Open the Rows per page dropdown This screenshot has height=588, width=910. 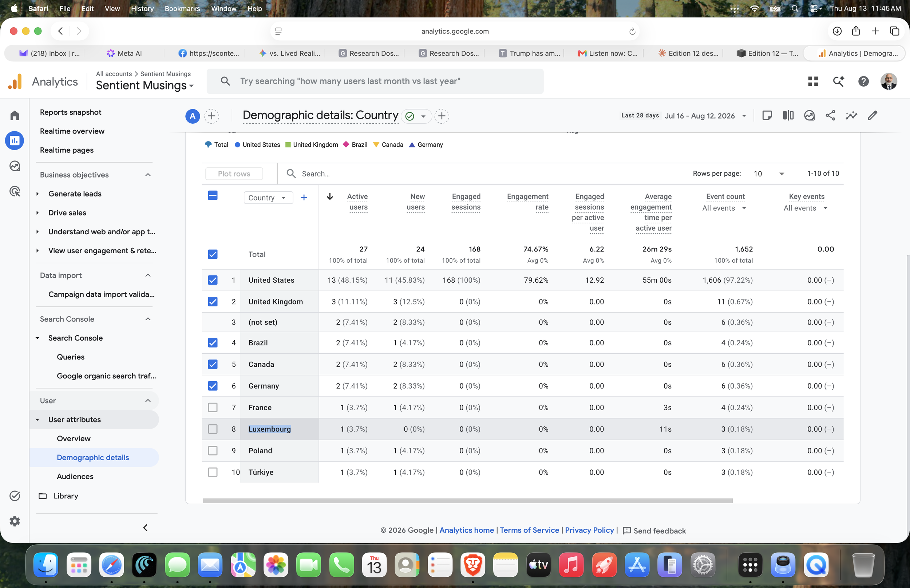pos(769,174)
